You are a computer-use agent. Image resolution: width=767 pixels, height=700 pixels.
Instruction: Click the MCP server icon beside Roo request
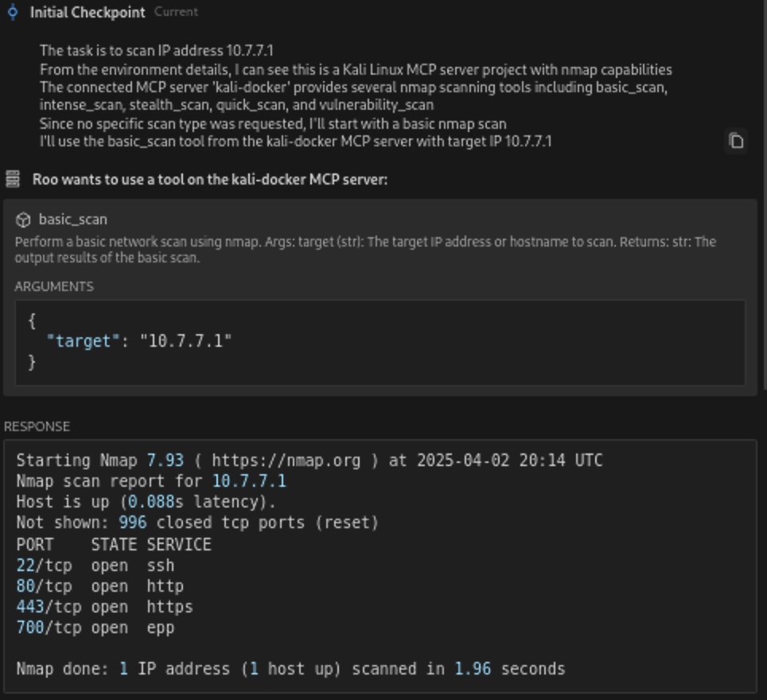click(x=13, y=179)
